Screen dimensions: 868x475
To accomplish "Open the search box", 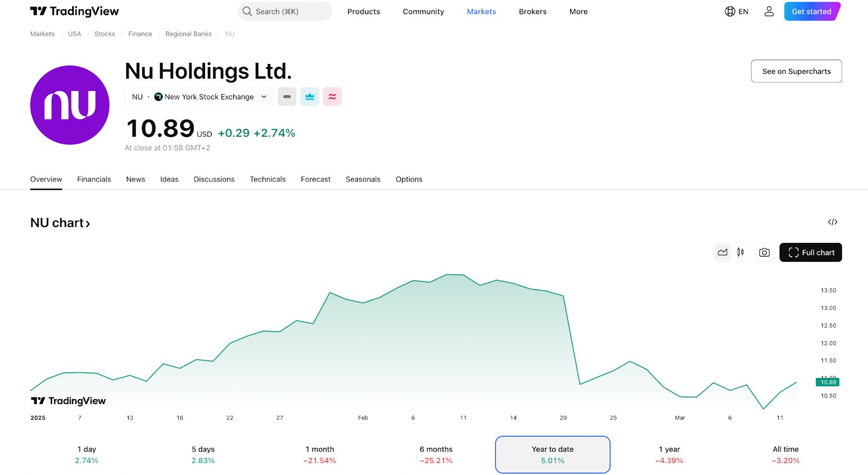I will coord(285,11).
